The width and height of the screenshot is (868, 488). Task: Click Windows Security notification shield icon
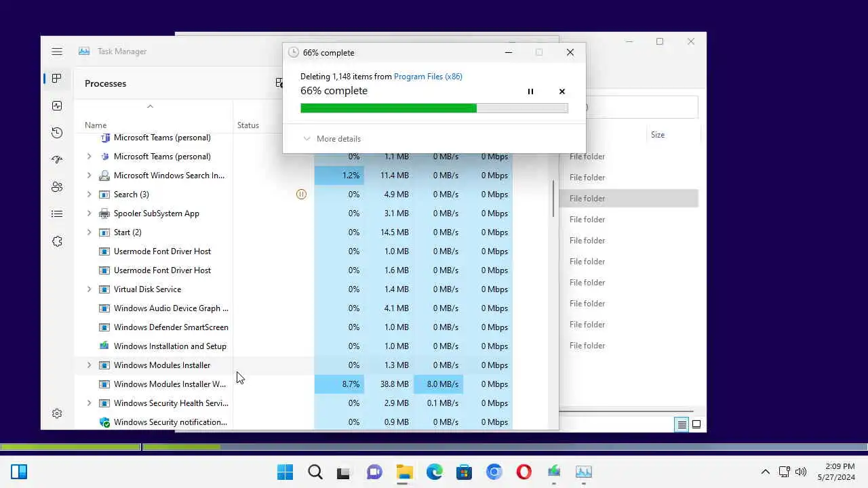(104, 422)
